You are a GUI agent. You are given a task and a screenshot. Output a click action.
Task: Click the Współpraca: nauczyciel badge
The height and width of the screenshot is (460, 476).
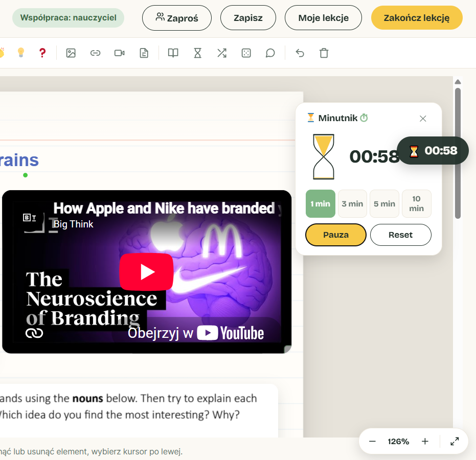pos(69,17)
